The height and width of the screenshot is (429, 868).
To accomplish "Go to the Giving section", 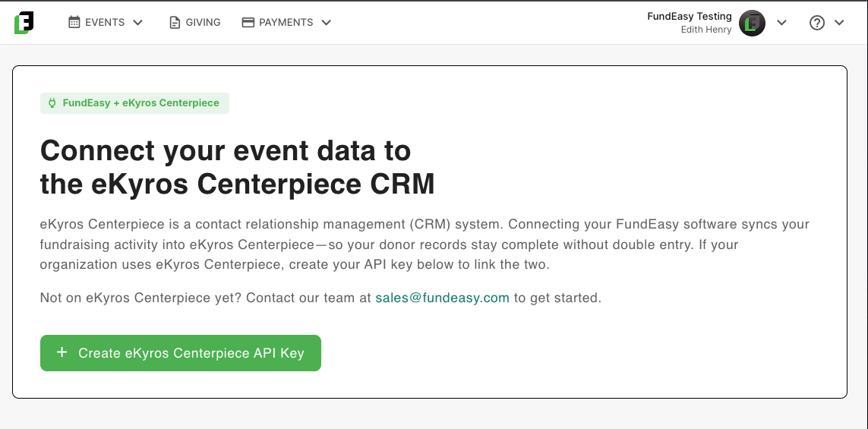I will (203, 22).
